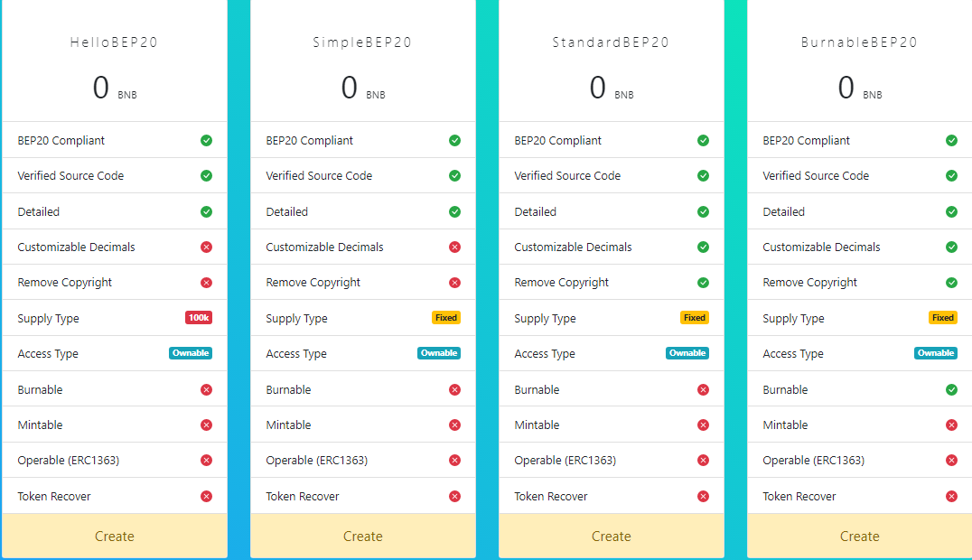
Task: Click StandardBEP20 Remove Copyright green check icon
Action: [x=703, y=282]
